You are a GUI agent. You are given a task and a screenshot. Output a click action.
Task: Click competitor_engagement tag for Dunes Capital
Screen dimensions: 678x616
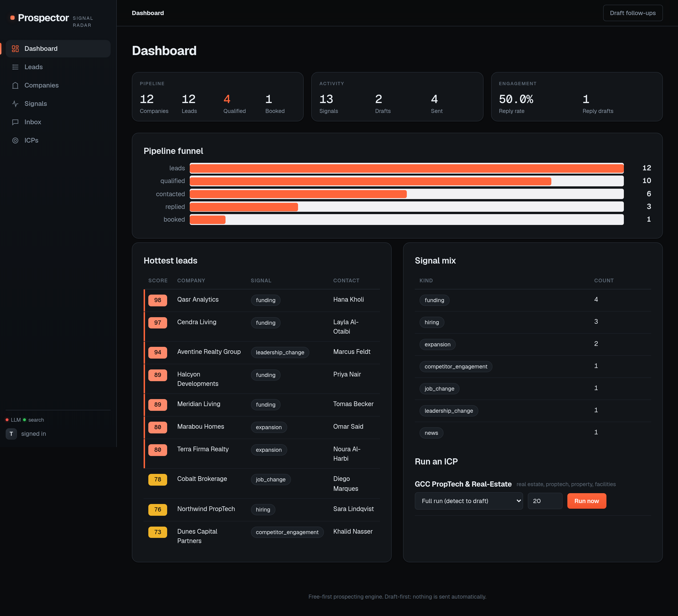pyautogui.click(x=287, y=532)
